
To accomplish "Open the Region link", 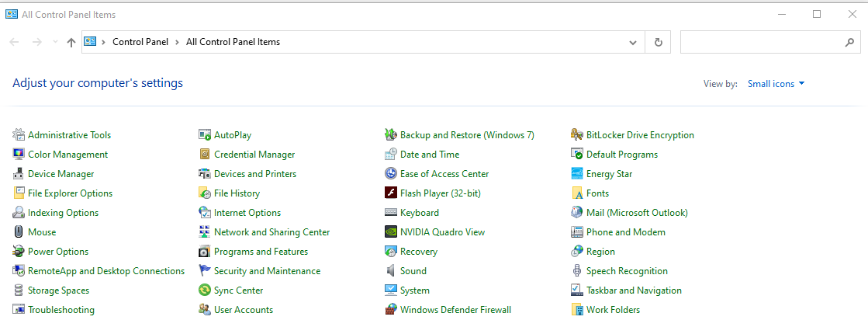I will (600, 251).
